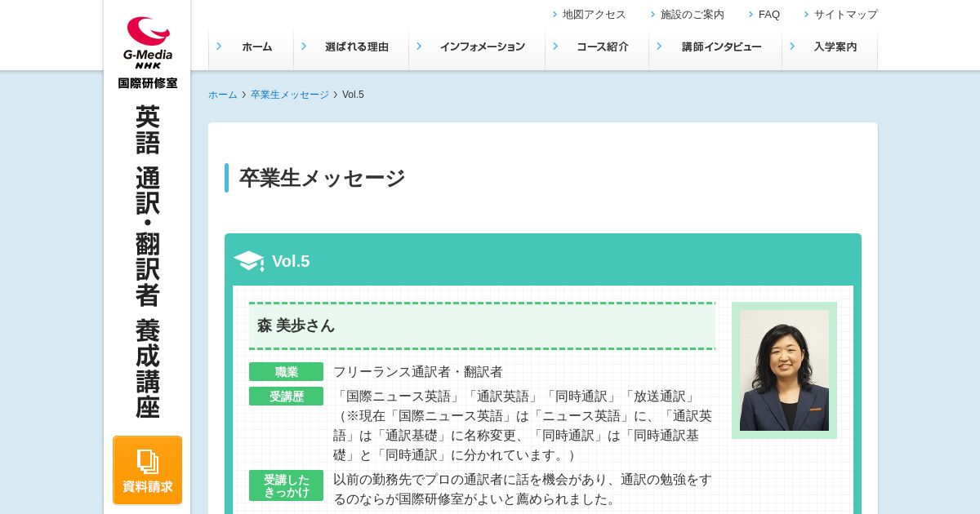The width and height of the screenshot is (980, 514).
Task: Click the vertical 英語 通訳・翻訳者 養成講座 title
Action: pyautogui.click(x=148, y=261)
